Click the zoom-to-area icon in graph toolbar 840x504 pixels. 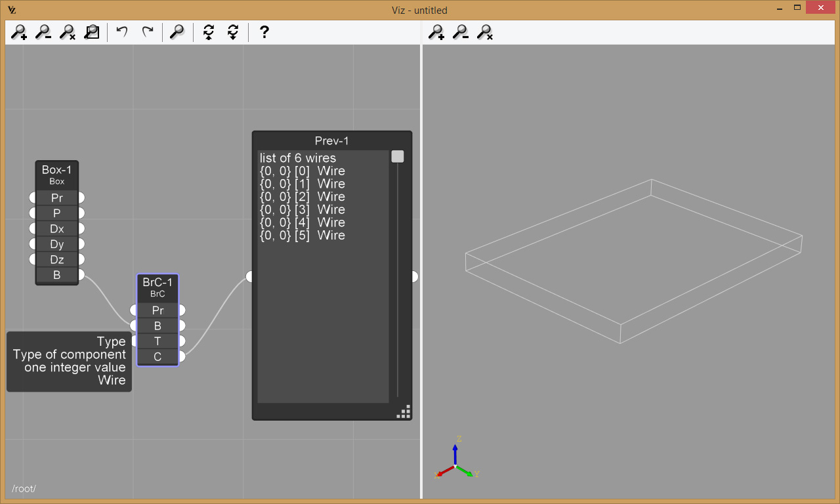pyautogui.click(x=92, y=32)
